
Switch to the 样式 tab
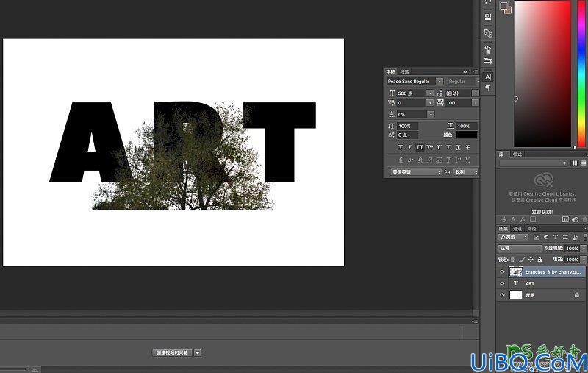pos(517,154)
